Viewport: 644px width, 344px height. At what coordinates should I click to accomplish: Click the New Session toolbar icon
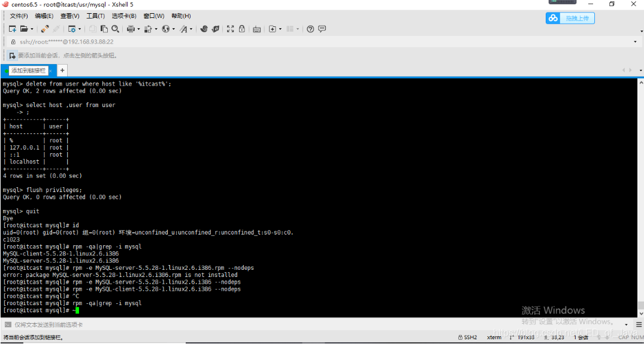(13, 29)
